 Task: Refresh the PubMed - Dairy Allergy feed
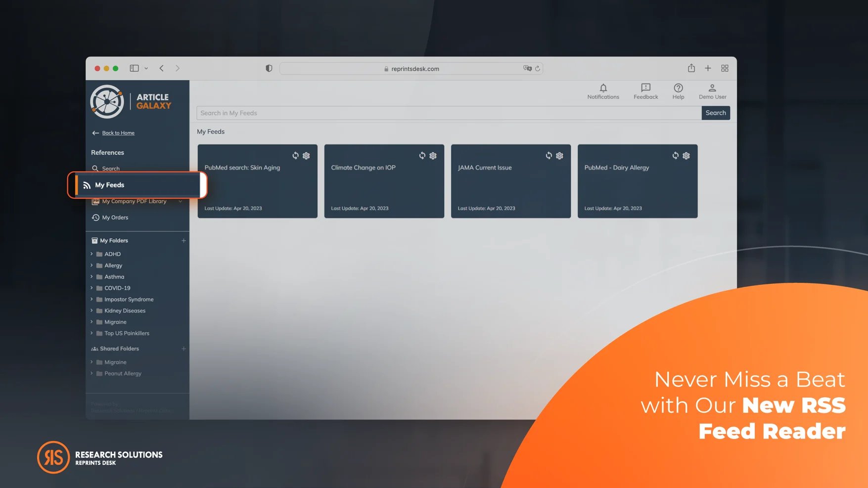[x=675, y=156]
